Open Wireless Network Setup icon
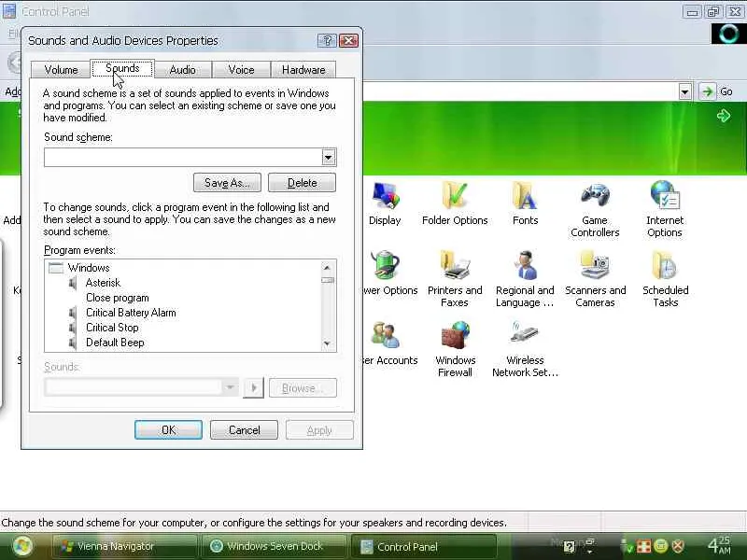 (525, 334)
